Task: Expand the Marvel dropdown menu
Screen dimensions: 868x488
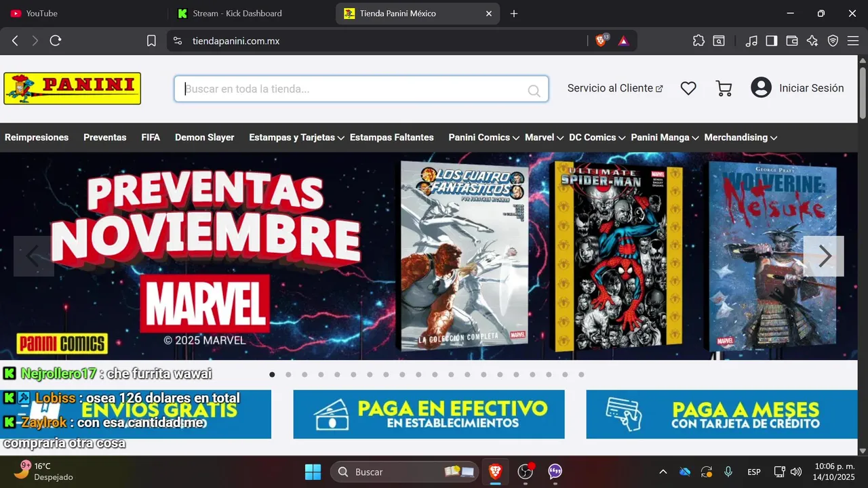Action: tap(545, 138)
